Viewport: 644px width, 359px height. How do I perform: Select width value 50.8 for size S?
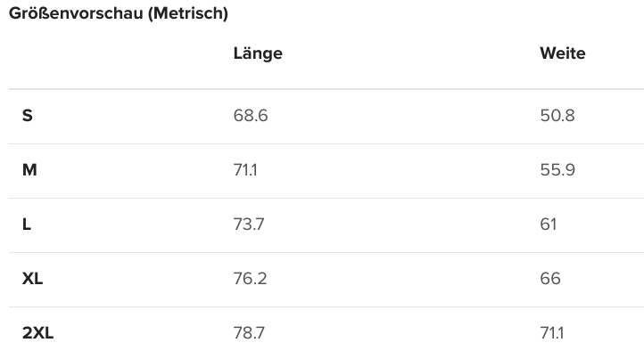(557, 115)
